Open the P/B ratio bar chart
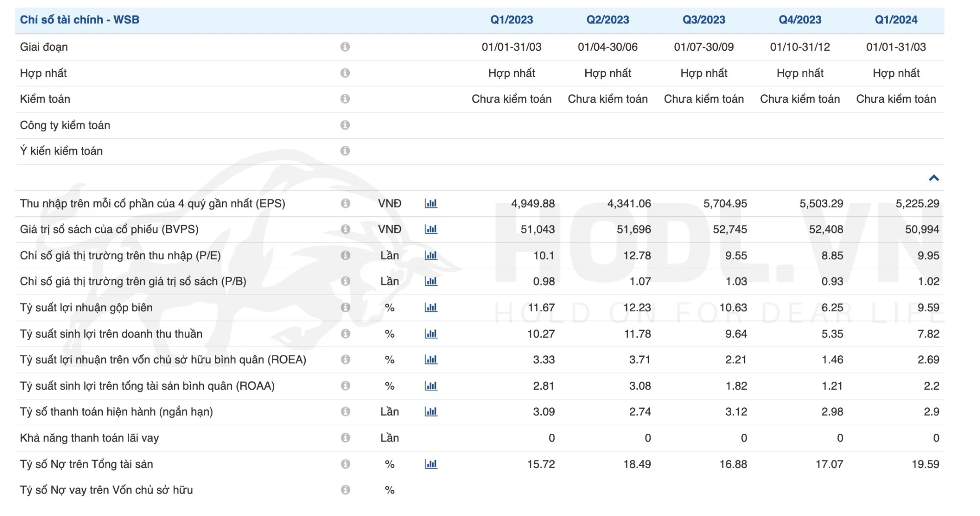 pos(431,281)
